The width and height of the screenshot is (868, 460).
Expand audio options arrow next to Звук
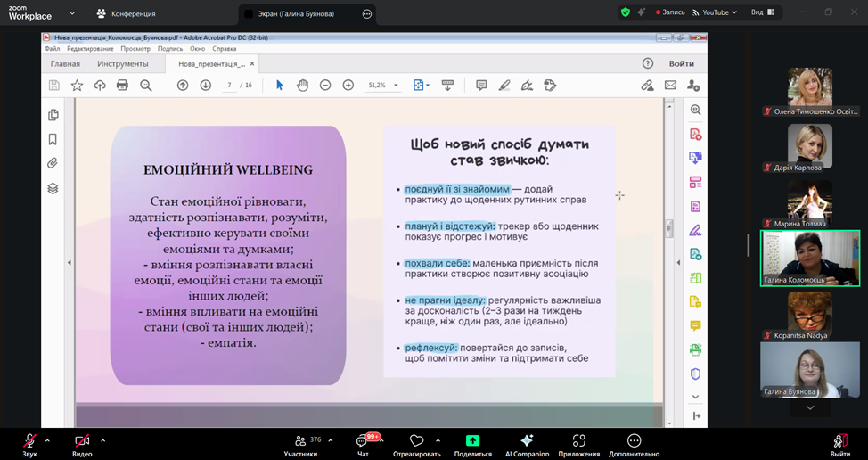[x=47, y=440]
